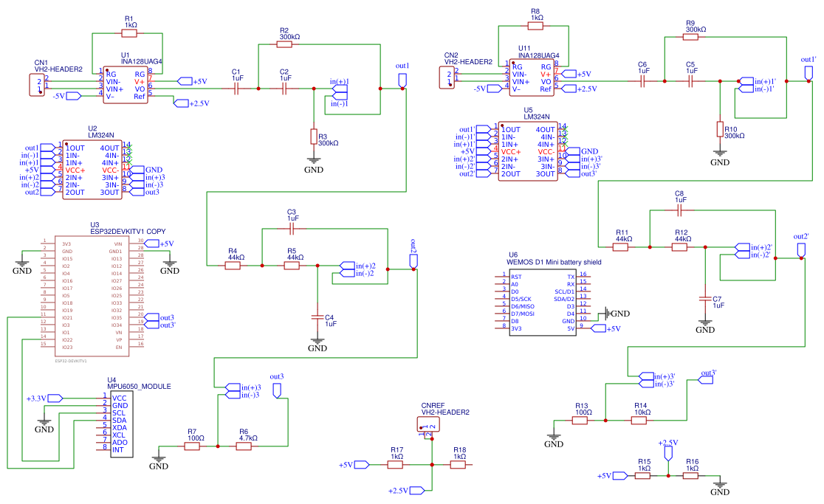
Task: Click the -5V net flag at U11
Action: coord(495,89)
